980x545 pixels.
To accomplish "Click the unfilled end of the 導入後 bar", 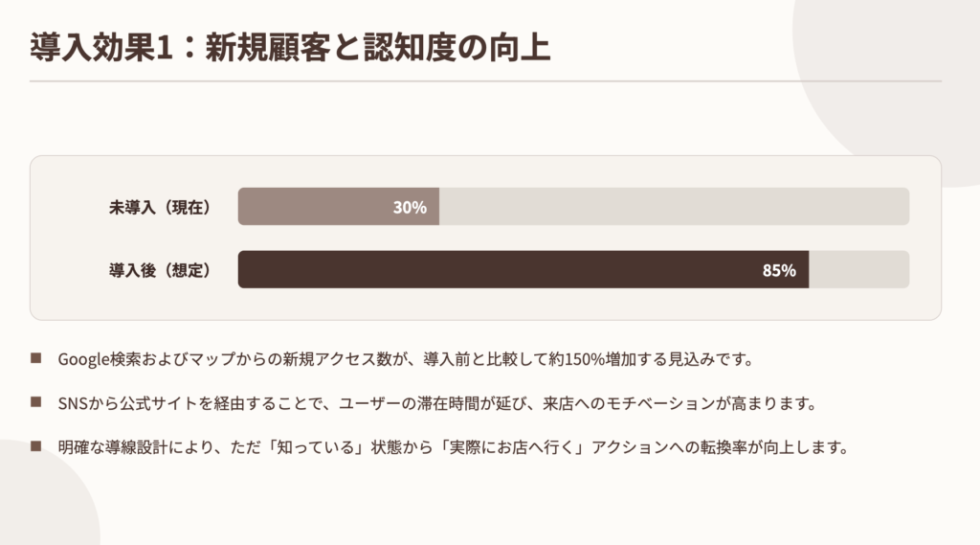I will point(858,270).
